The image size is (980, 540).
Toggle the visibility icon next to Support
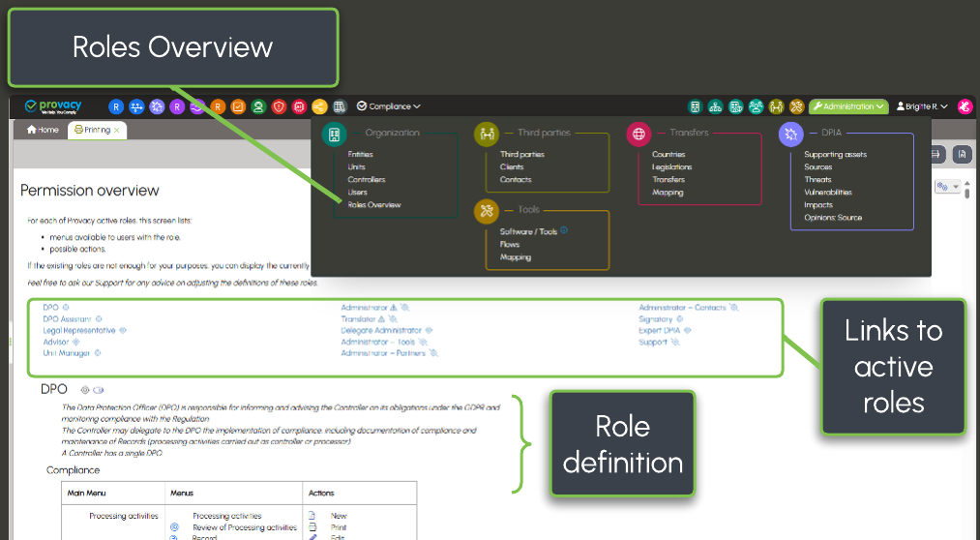[x=675, y=343]
